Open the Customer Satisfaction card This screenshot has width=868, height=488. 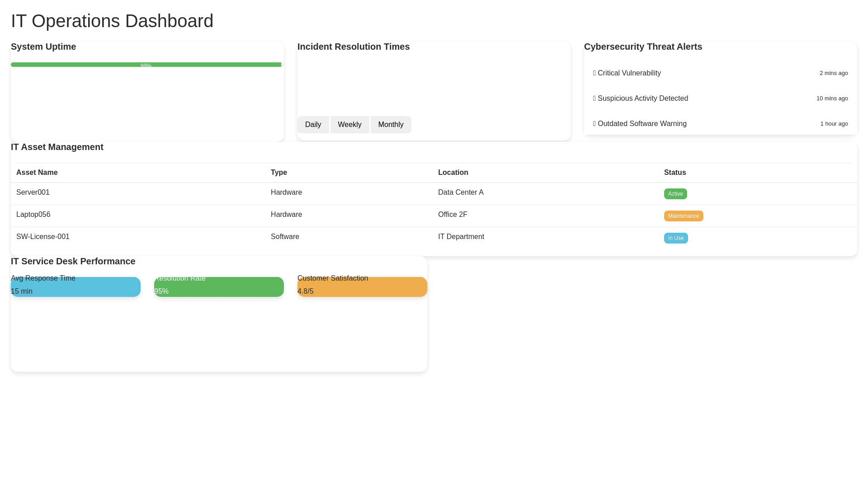(362, 287)
